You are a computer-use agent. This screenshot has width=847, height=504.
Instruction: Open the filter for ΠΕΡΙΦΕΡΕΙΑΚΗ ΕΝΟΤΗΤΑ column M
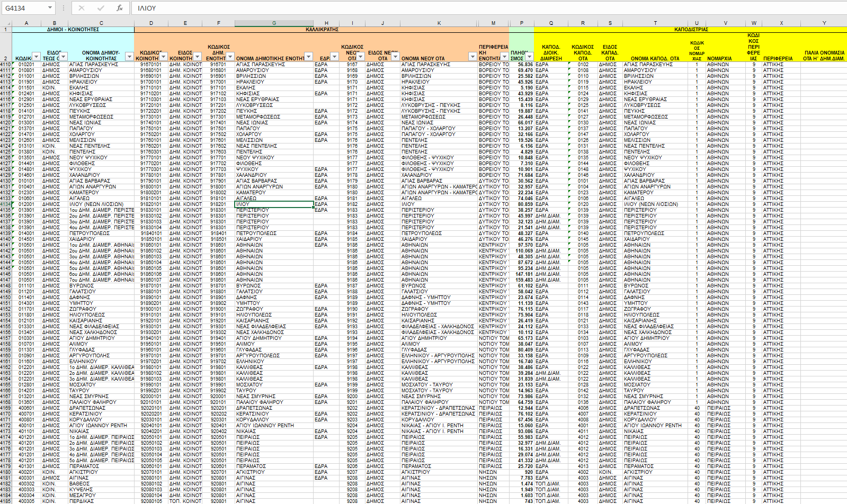coord(505,57)
